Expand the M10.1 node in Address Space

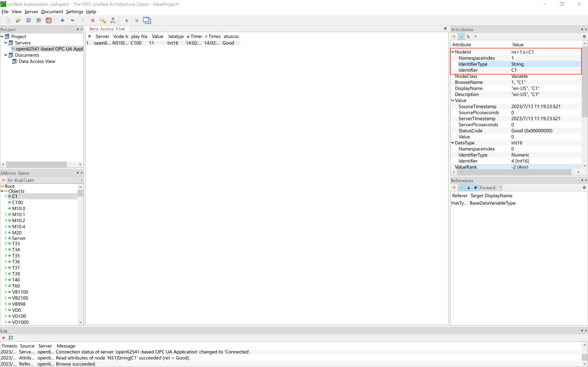point(6,214)
